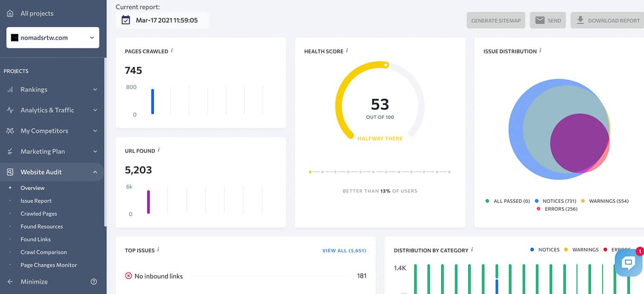Click the Send button
This screenshot has width=644, height=294.
point(548,20)
